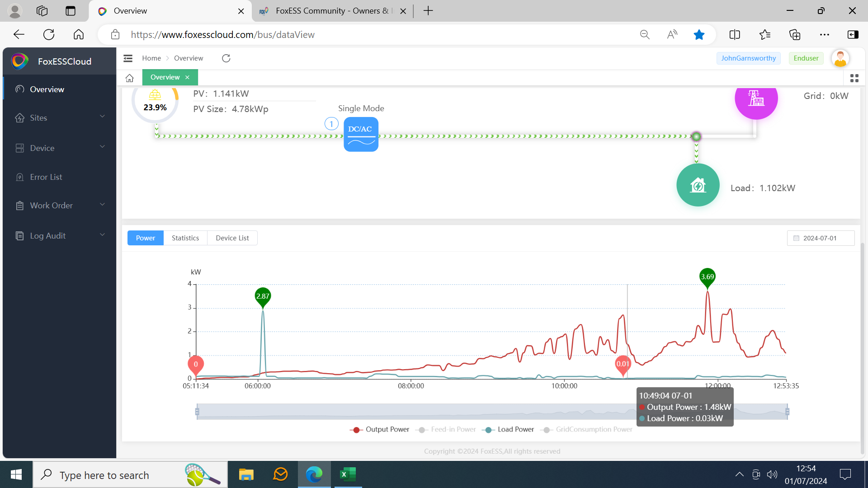Toggle GridConsumption Power legend series
The image size is (868, 488).
pos(588,429)
